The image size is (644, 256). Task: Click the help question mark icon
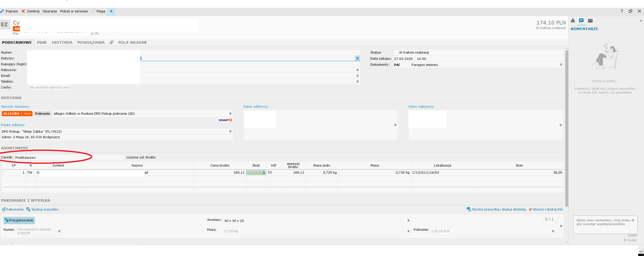tap(622, 11)
